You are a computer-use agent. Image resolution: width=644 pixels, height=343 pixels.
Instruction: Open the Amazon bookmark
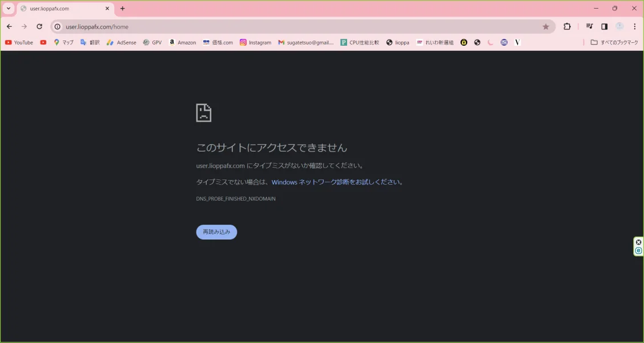[182, 42]
